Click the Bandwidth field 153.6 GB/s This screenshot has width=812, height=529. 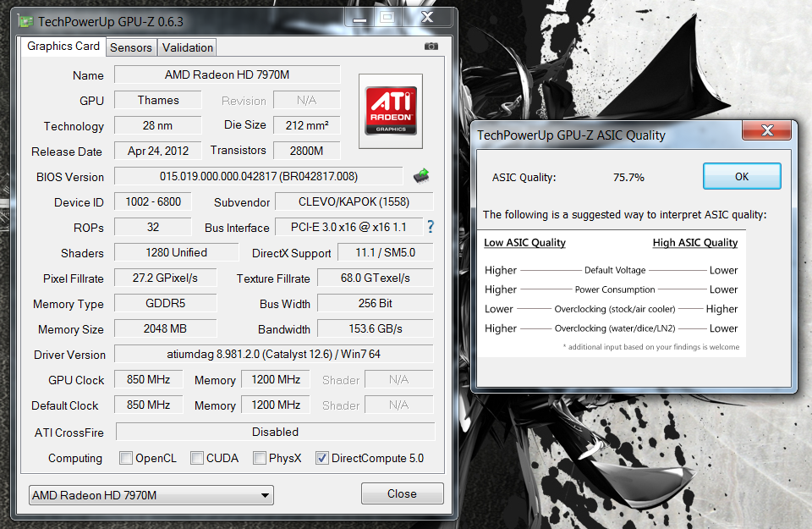376,328
